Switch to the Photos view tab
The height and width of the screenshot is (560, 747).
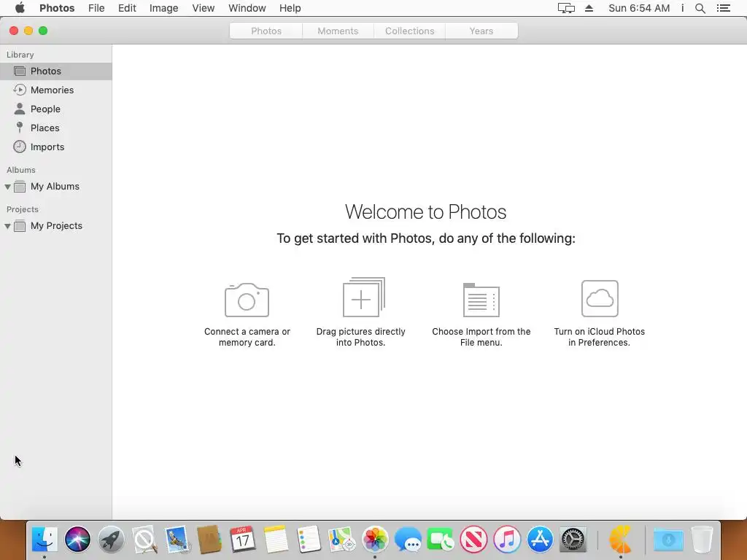266,31
